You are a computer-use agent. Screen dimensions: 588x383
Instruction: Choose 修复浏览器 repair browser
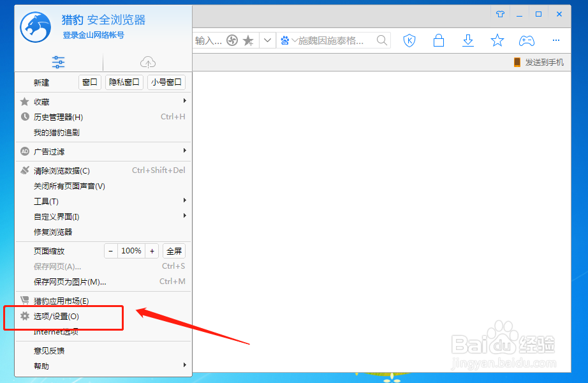coord(103,232)
